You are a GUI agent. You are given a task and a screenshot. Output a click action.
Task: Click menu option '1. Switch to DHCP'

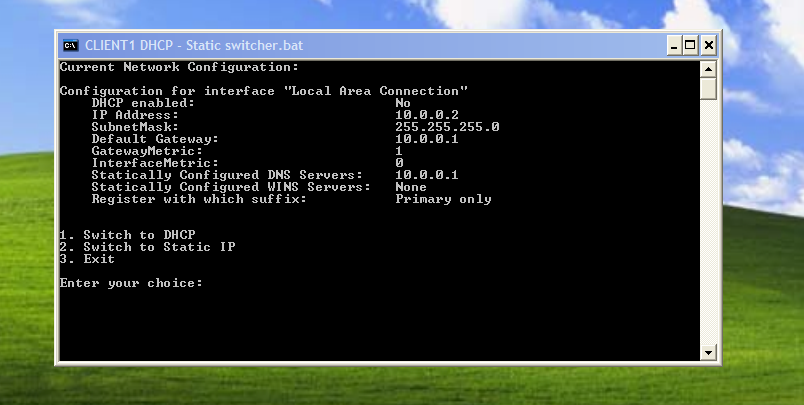point(127,235)
